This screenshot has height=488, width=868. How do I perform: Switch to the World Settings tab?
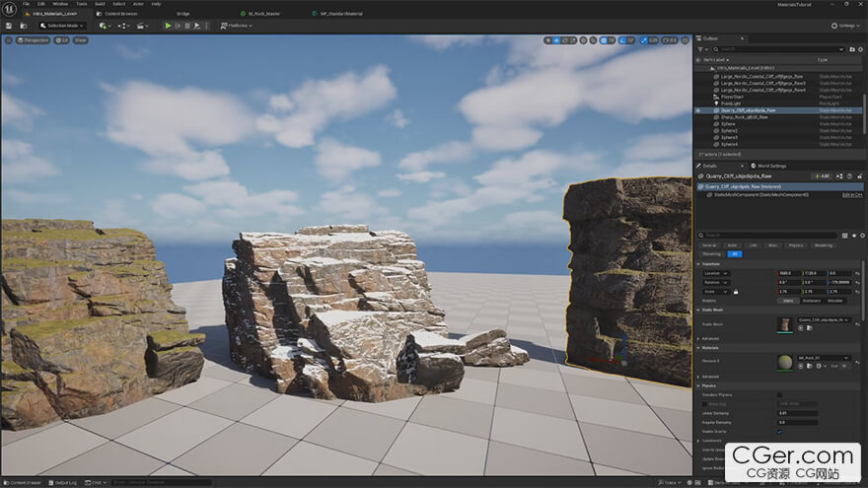point(769,166)
